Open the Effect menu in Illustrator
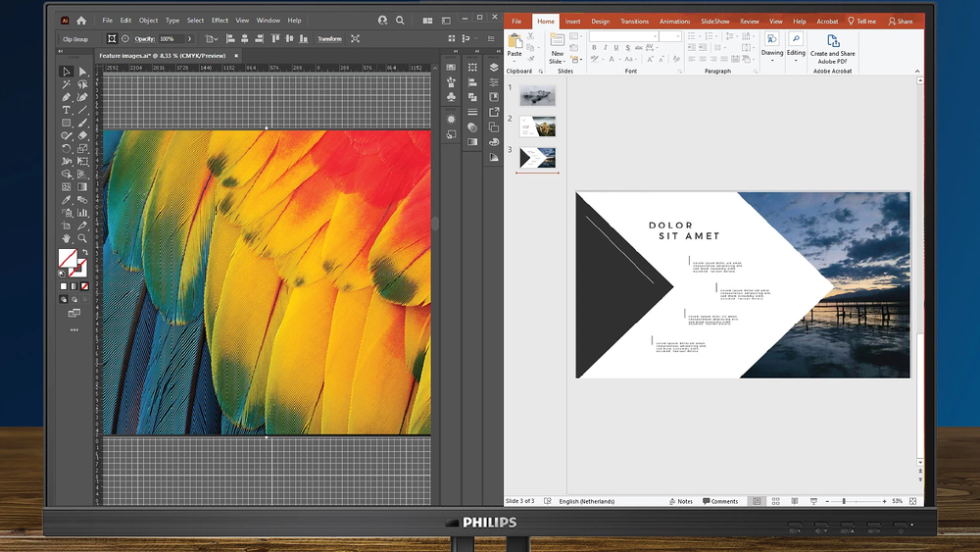This screenshot has height=552, width=980. [220, 20]
